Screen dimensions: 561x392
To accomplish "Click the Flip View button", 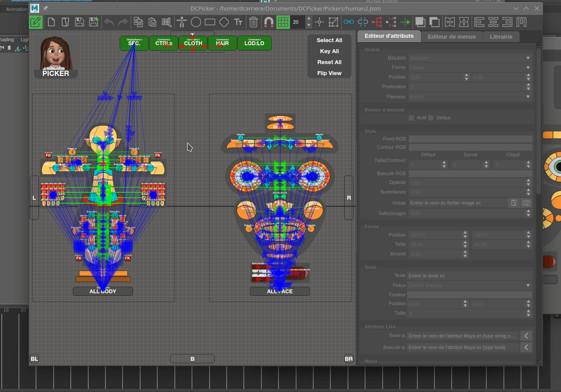I will point(329,73).
